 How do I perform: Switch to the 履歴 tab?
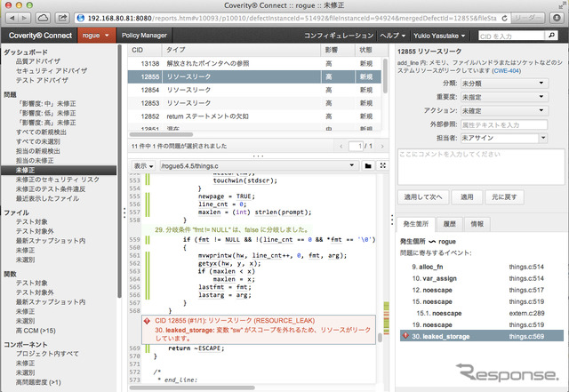(449, 224)
